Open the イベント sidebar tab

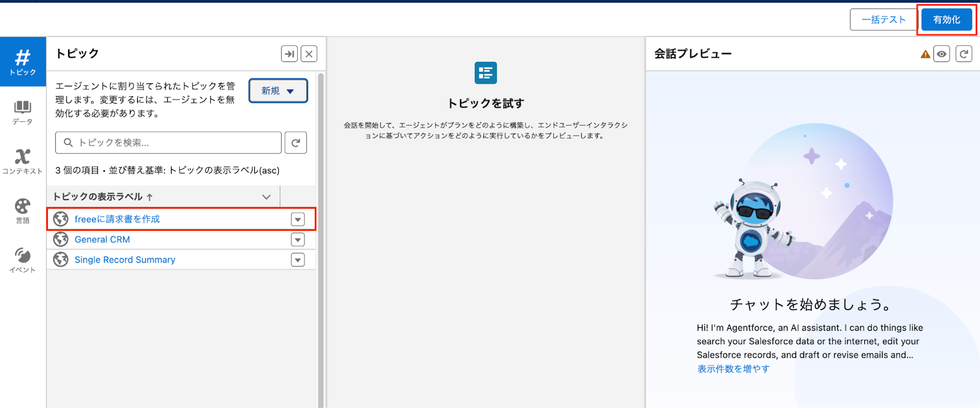[x=23, y=260]
